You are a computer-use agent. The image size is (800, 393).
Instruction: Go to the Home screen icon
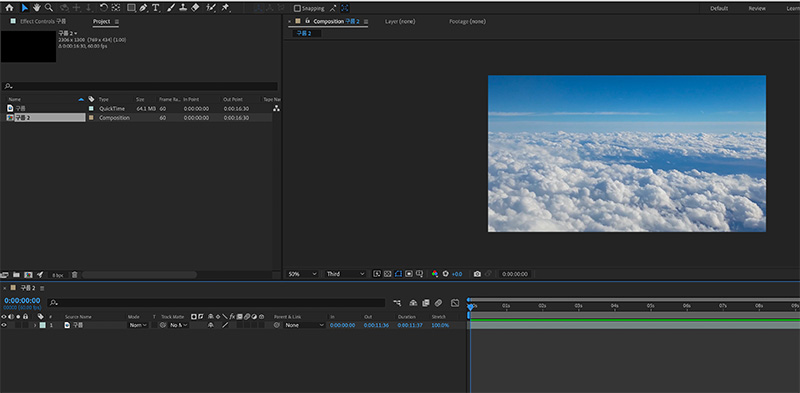(9, 8)
